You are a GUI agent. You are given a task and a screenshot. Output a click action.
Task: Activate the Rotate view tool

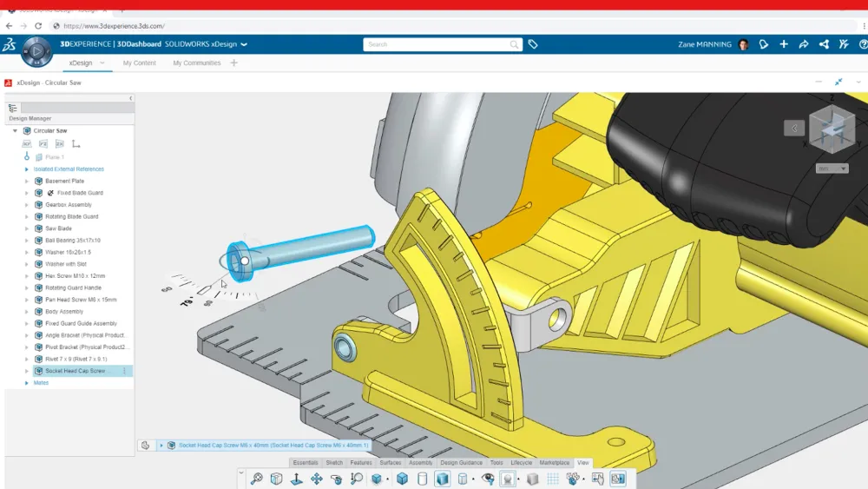pos(336,479)
